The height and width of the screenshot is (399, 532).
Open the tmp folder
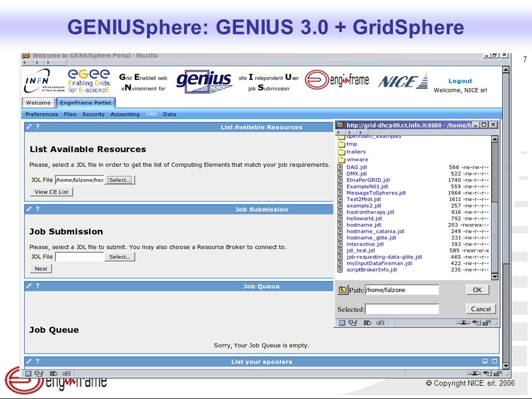pos(351,144)
